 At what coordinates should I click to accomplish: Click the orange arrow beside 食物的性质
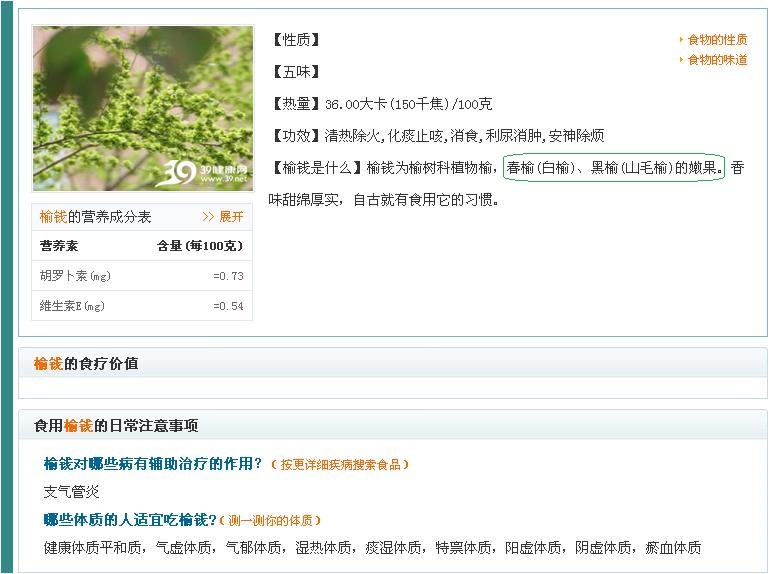point(681,39)
